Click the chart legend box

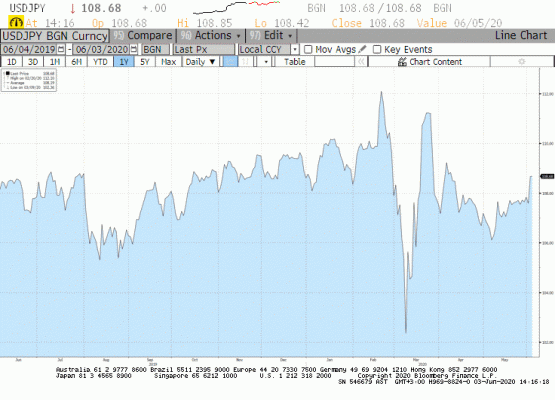point(29,80)
